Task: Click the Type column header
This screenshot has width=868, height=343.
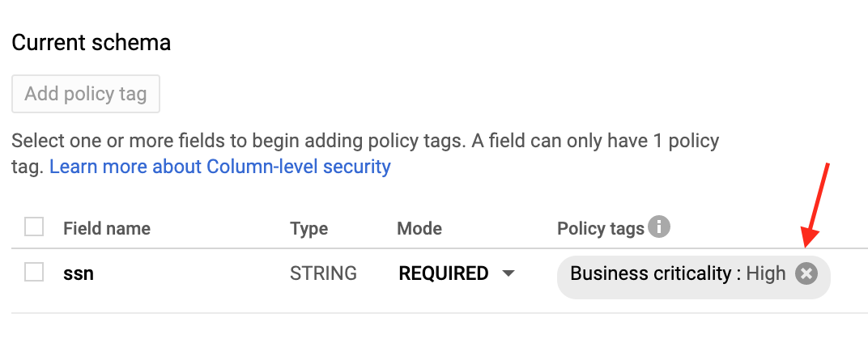Action: [308, 228]
